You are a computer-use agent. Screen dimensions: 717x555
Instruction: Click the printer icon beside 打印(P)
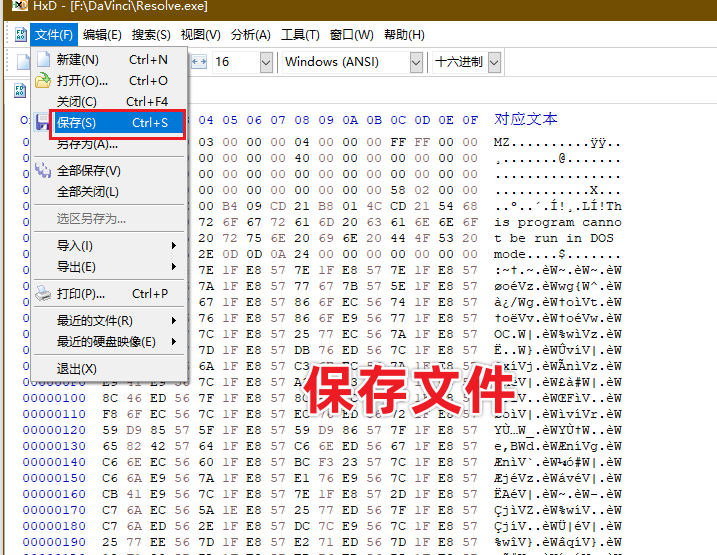coord(43,293)
